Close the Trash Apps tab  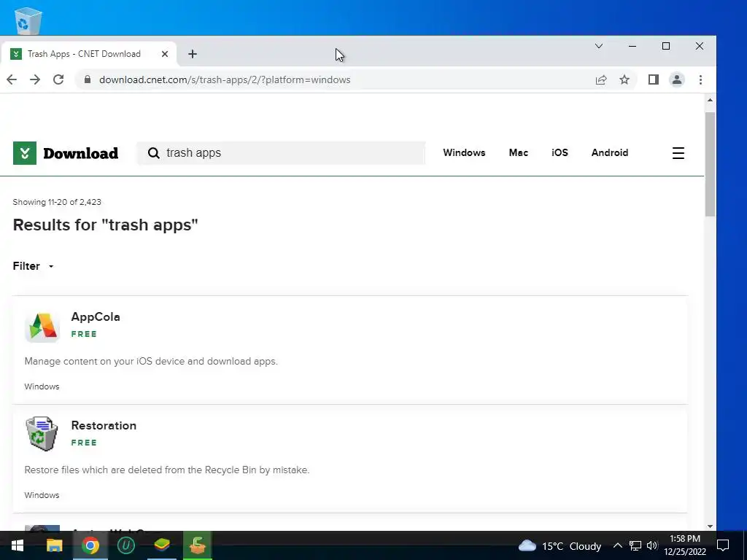pyautogui.click(x=165, y=54)
